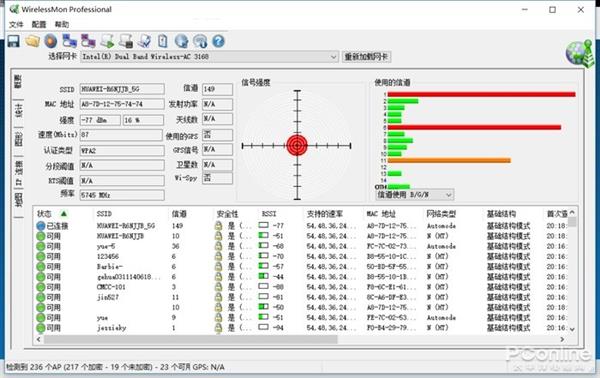Click the RSSI signal bar showing -44
This screenshot has height=378, width=600.
click(263, 276)
